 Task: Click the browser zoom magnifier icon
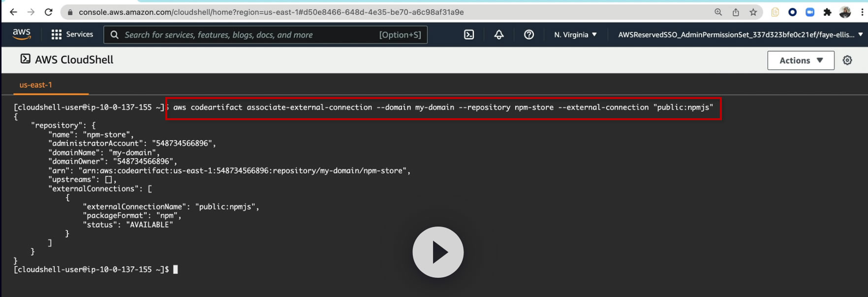(x=718, y=12)
